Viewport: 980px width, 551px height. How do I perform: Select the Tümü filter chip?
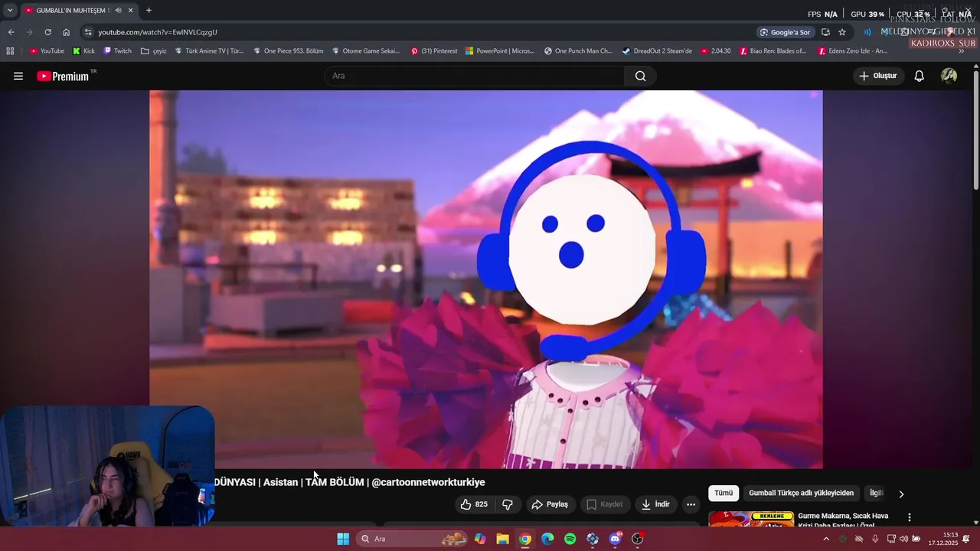724,493
